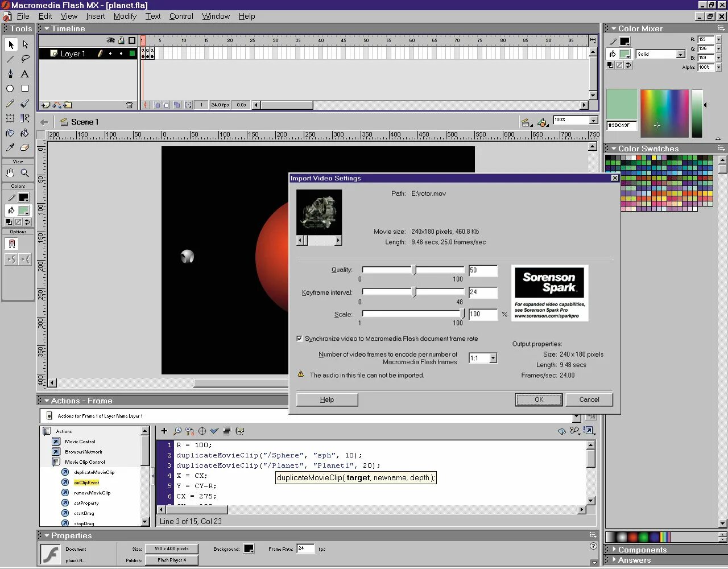
Task: Toggle lock all layers padlock icon
Action: (x=121, y=40)
